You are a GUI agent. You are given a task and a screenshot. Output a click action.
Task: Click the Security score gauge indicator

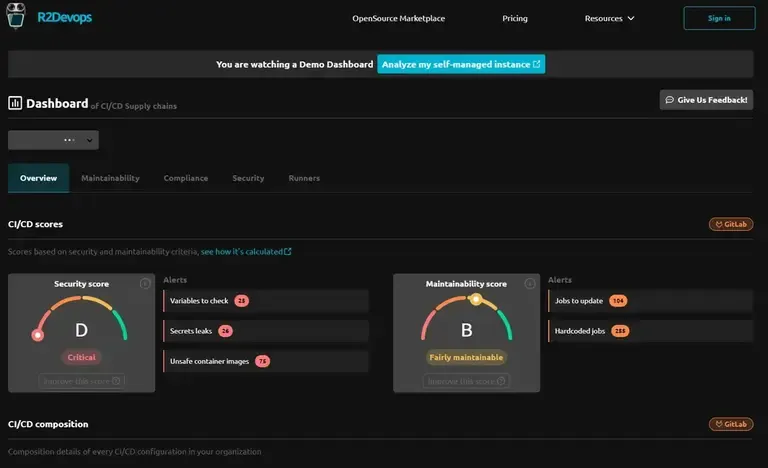[38, 335]
